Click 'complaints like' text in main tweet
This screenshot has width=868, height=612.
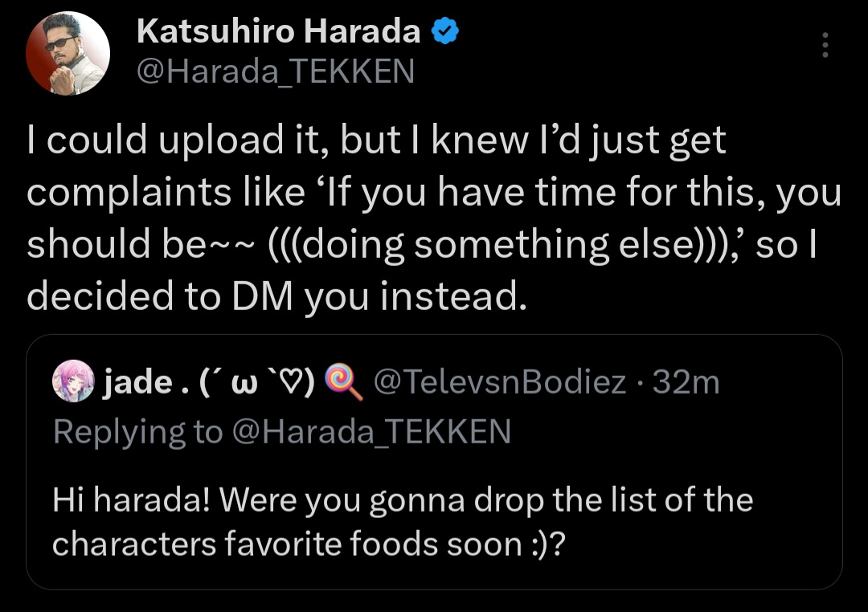pos(166,193)
